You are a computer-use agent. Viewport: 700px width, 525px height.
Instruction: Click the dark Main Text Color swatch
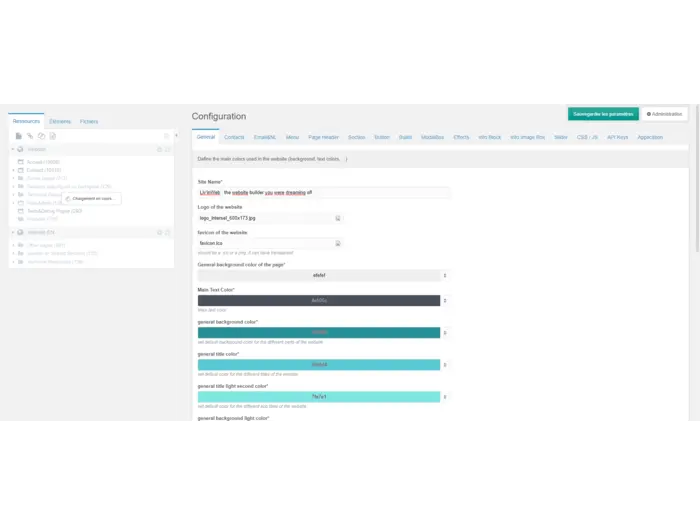pos(319,300)
